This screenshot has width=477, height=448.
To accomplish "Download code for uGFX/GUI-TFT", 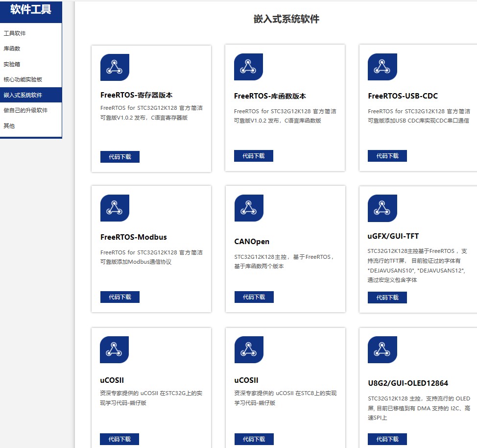I will (x=387, y=297).
